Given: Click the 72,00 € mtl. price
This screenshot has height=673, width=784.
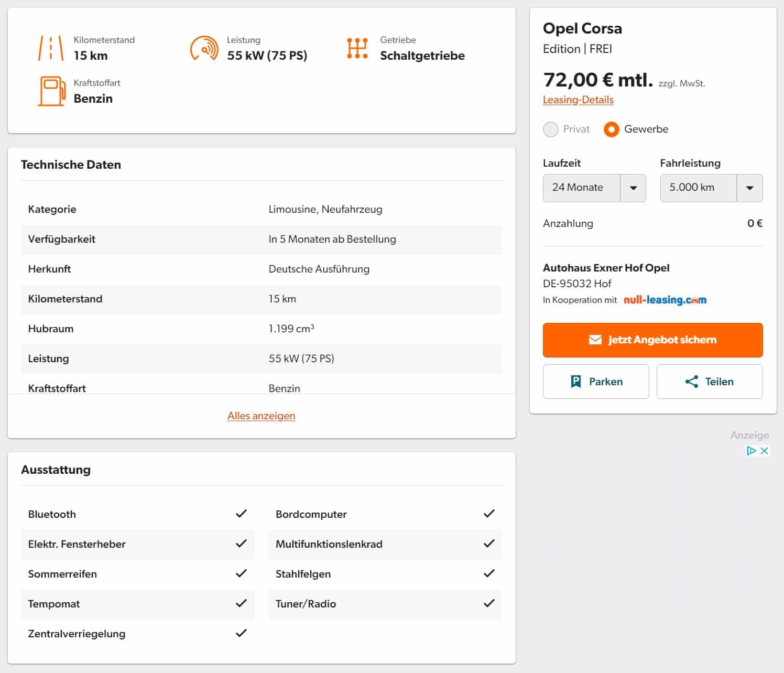Looking at the screenshot, I should 598,80.
